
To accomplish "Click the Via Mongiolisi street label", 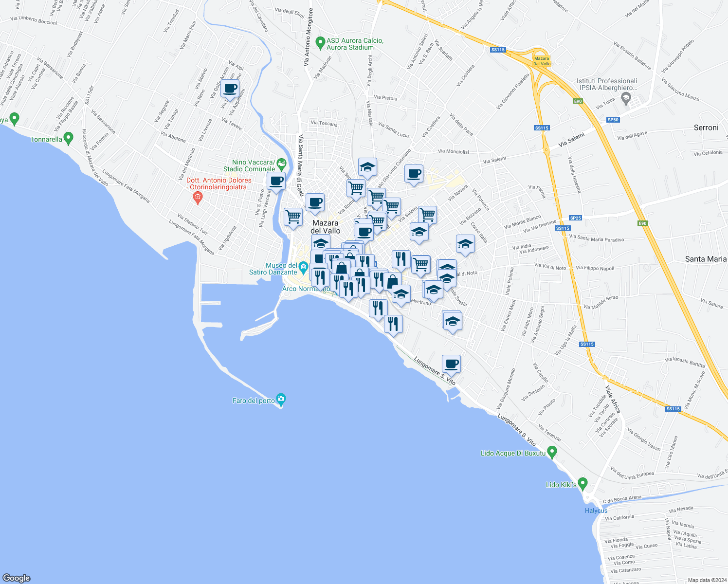I will 454,151.
